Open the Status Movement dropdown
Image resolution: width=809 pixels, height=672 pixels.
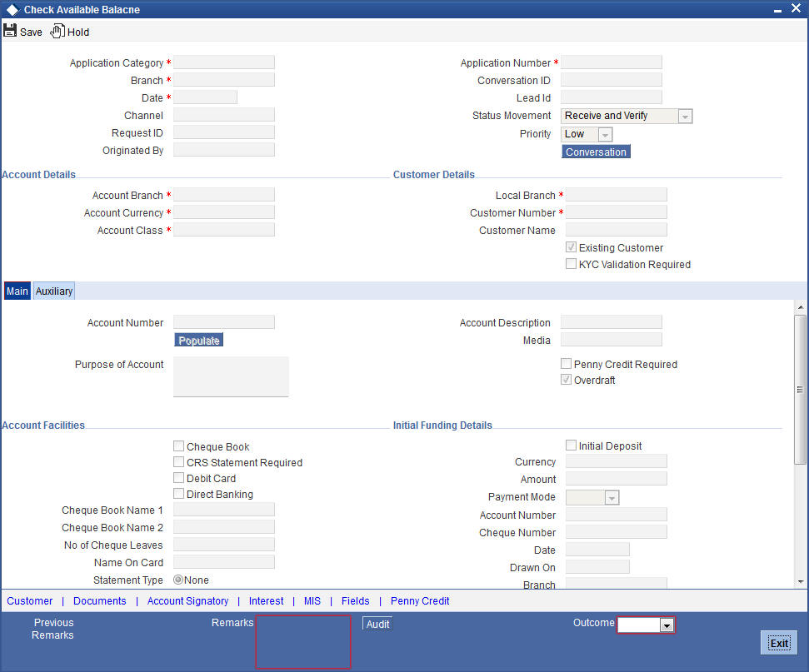pyautogui.click(x=685, y=117)
